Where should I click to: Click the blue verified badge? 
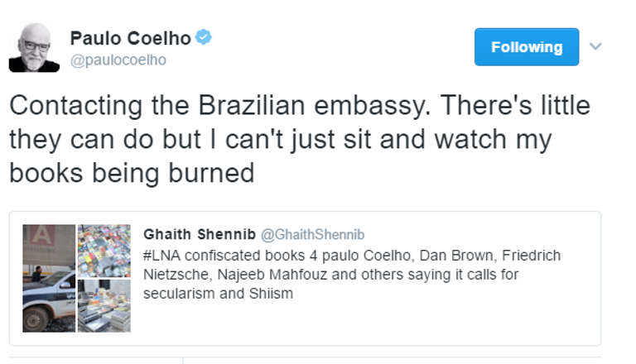[x=204, y=38]
